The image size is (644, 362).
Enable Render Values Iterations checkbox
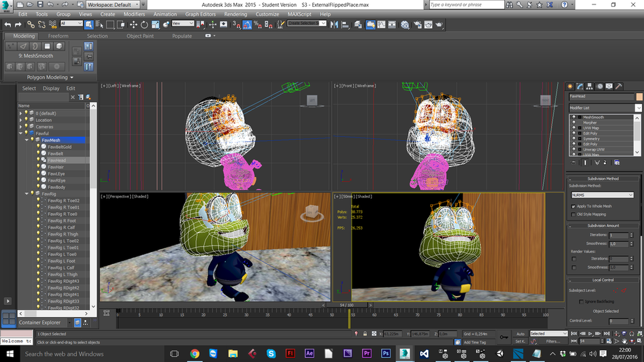point(574,259)
